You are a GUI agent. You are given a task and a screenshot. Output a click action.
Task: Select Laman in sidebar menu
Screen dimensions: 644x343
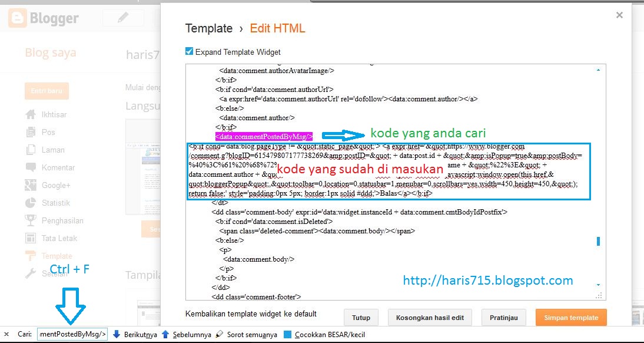coord(53,150)
